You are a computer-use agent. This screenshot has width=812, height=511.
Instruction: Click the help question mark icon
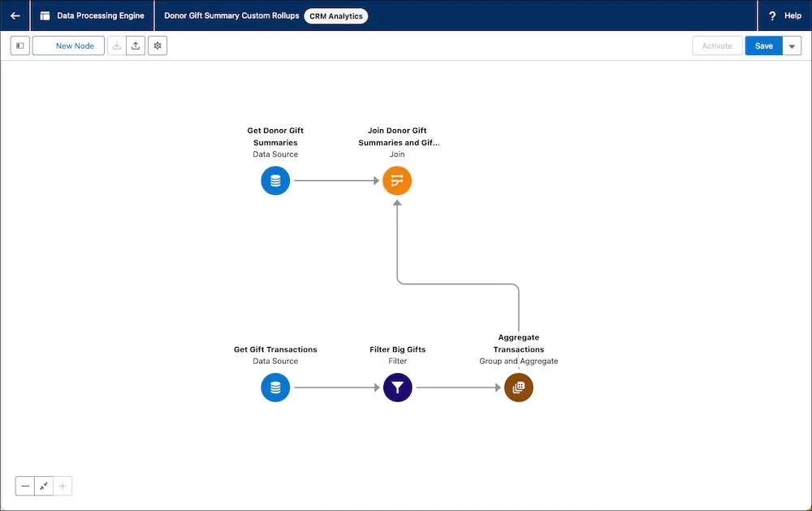(772, 15)
